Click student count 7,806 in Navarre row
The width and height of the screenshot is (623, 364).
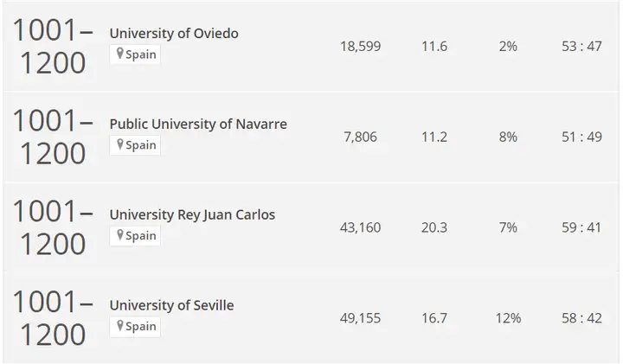tap(360, 137)
